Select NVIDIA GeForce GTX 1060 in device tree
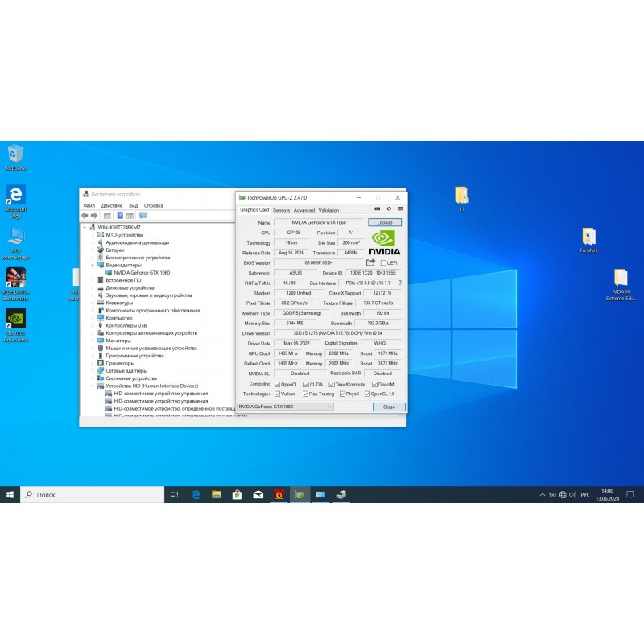This screenshot has height=644, width=644. click(142, 273)
